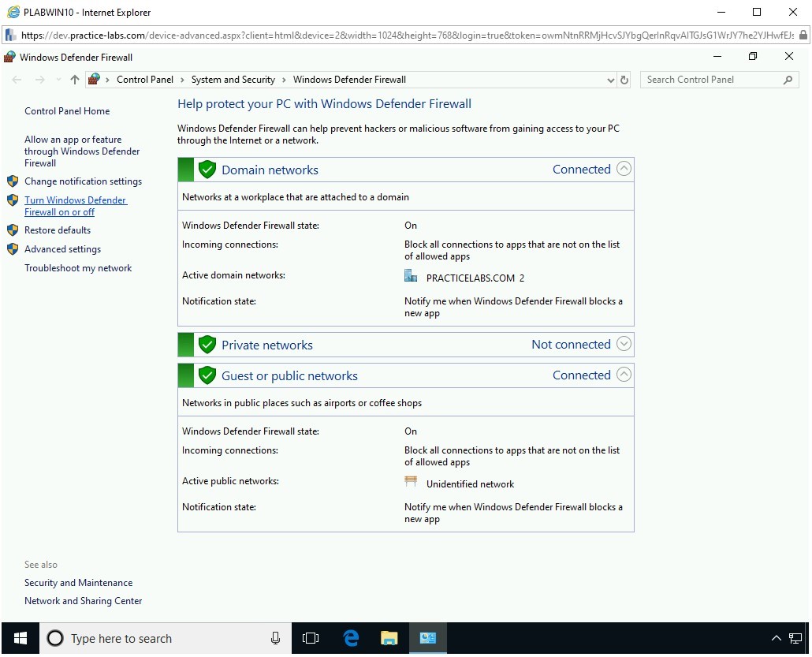Open Advanced settings link

pos(62,249)
